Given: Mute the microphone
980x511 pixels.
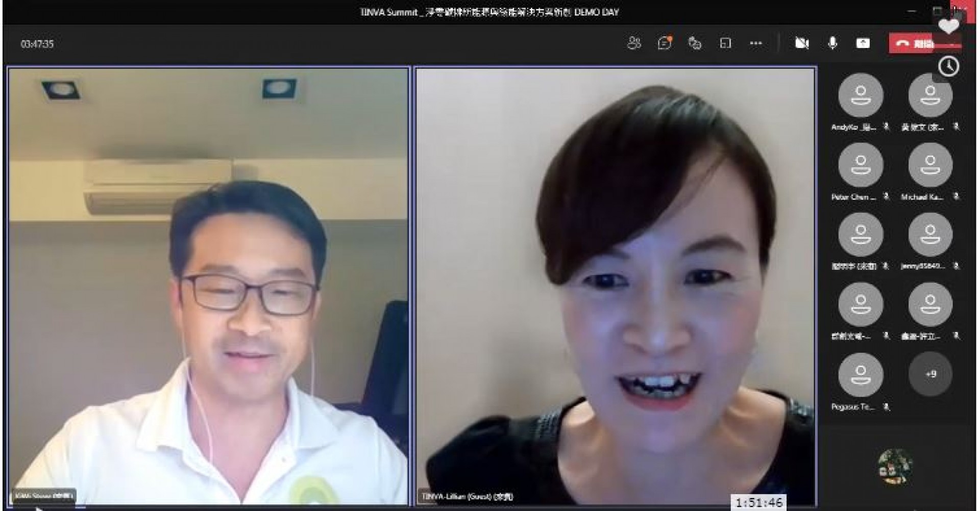Looking at the screenshot, I should pos(832,43).
